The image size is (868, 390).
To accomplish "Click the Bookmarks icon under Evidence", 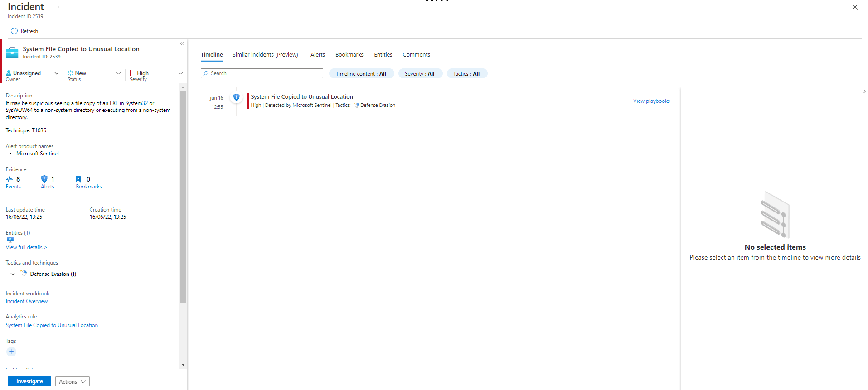I will [x=78, y=179].
